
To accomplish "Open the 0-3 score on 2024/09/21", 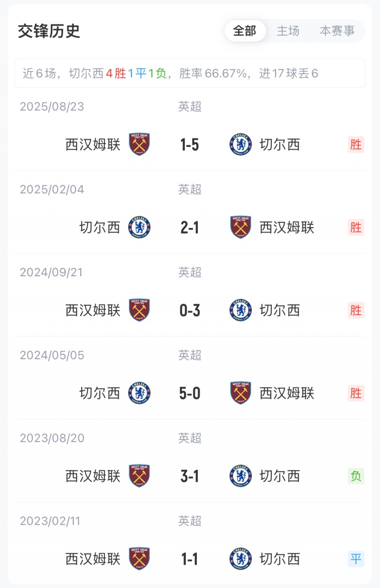I will [x=189, y=310].
